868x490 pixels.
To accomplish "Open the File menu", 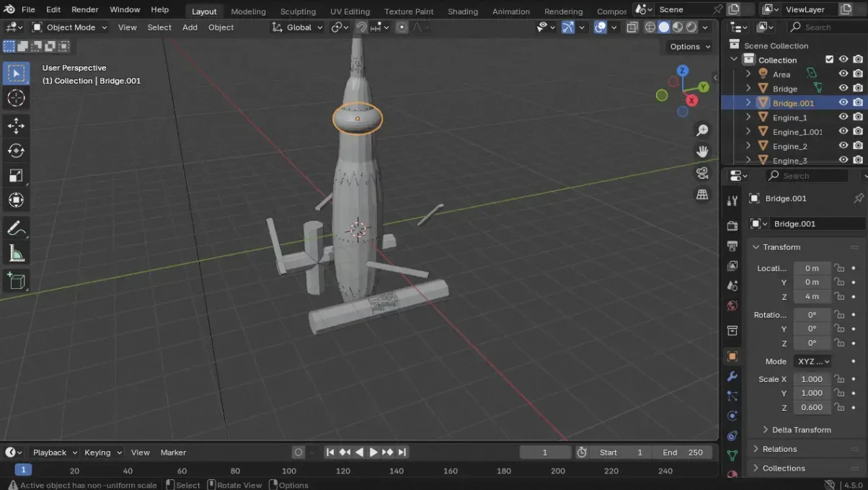I will 28,9.
